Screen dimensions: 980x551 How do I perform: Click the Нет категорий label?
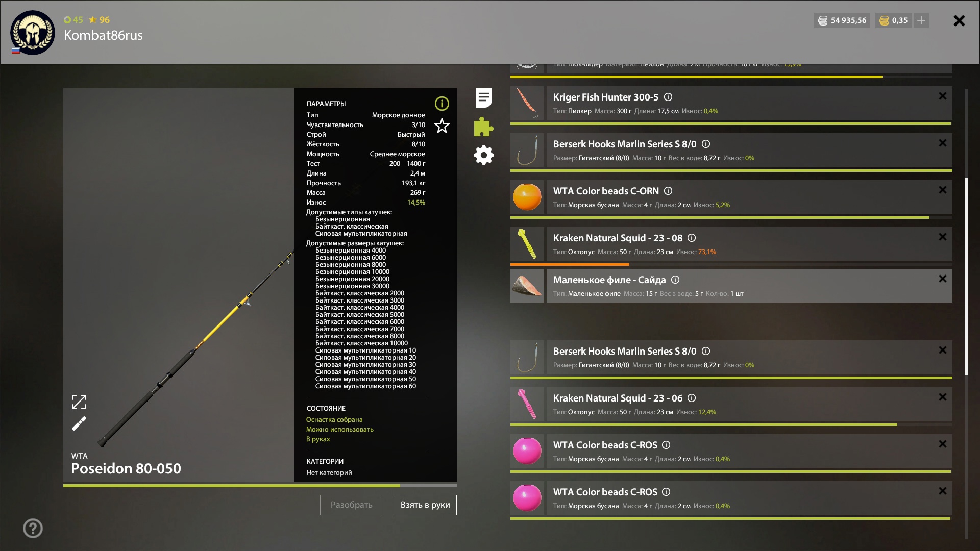coord(329,472)
